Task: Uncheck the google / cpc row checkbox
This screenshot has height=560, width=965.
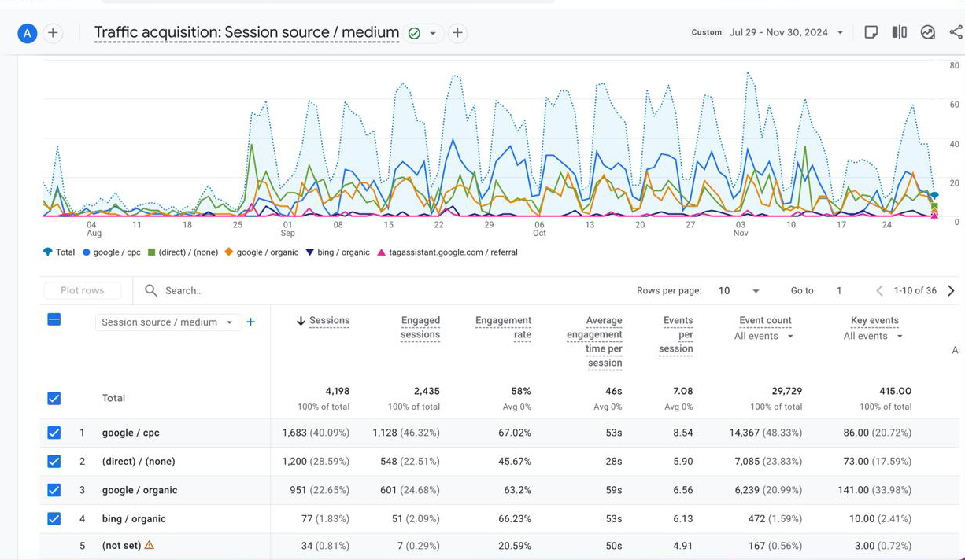Action: click(x=54, y=433)
